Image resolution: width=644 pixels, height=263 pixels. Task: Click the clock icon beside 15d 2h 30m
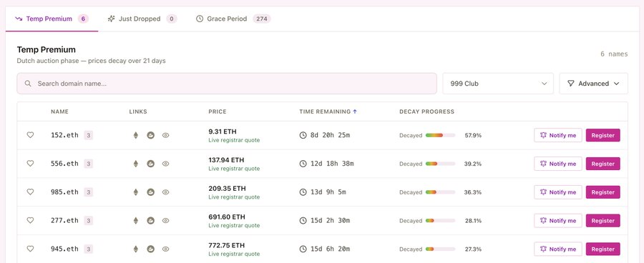303,220
